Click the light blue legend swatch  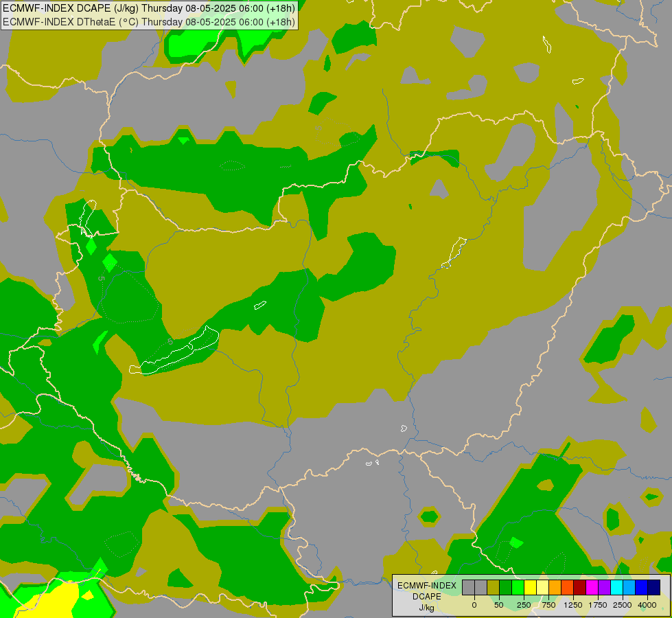tap(629, 587)
